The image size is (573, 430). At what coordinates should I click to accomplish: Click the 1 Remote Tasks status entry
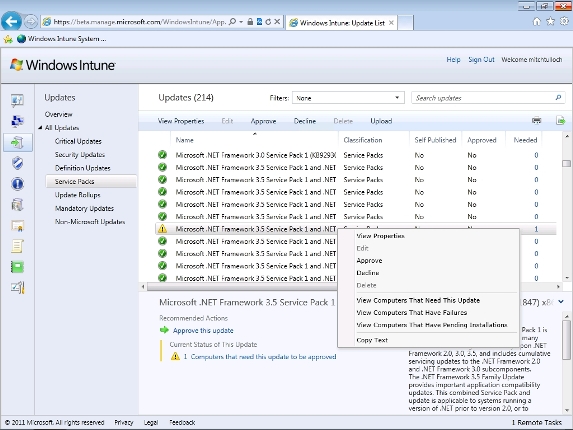[x=536, y=422]
